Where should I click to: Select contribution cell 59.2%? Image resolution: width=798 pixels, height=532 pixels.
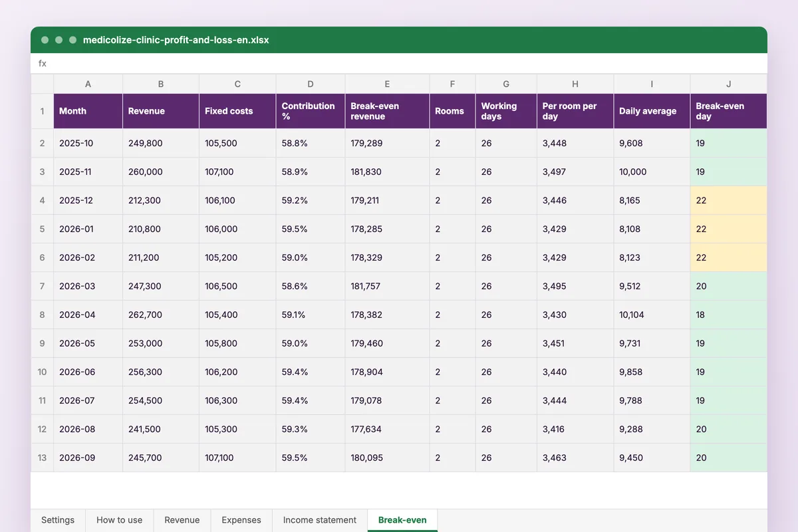pyautogui.click(x=311, y=200)
